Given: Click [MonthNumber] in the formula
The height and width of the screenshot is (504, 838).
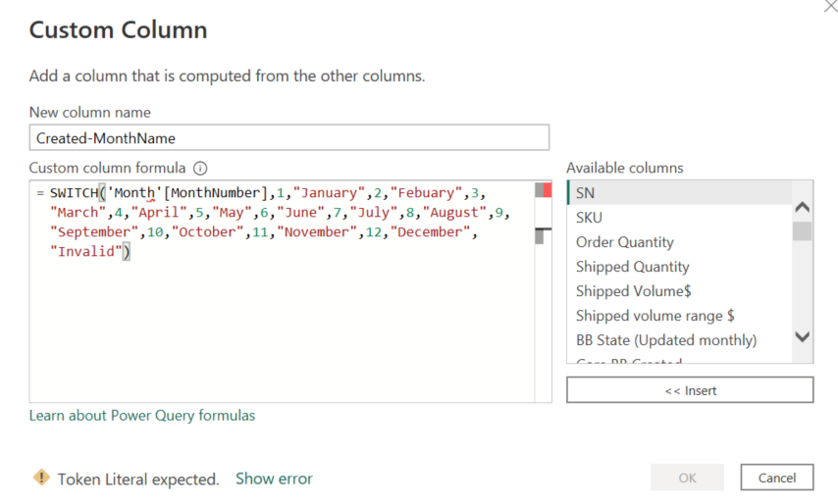Looking at the screenshot, I should [215, 193].
